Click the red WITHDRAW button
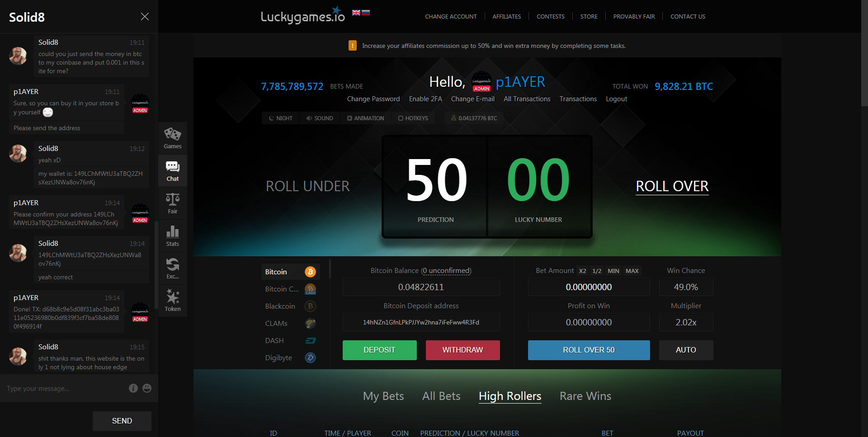Viewport: 868px width, 437px height. click(463, 350)
